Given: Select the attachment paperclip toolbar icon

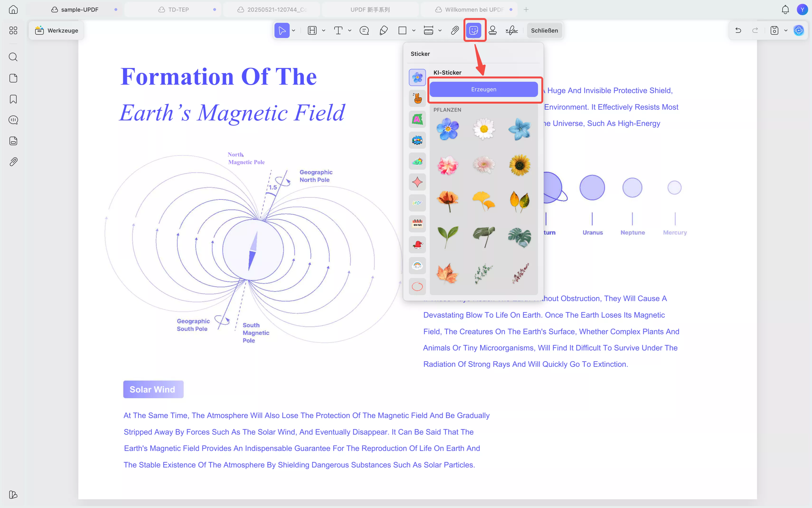Looking at the screenshot, I should pyautogui.click(x=454, y=31).
